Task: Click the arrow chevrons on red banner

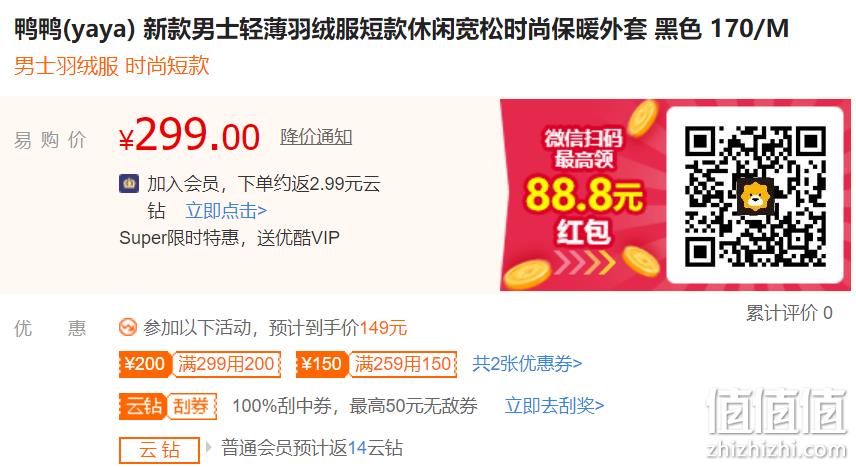Action: [x=584, y=262]
